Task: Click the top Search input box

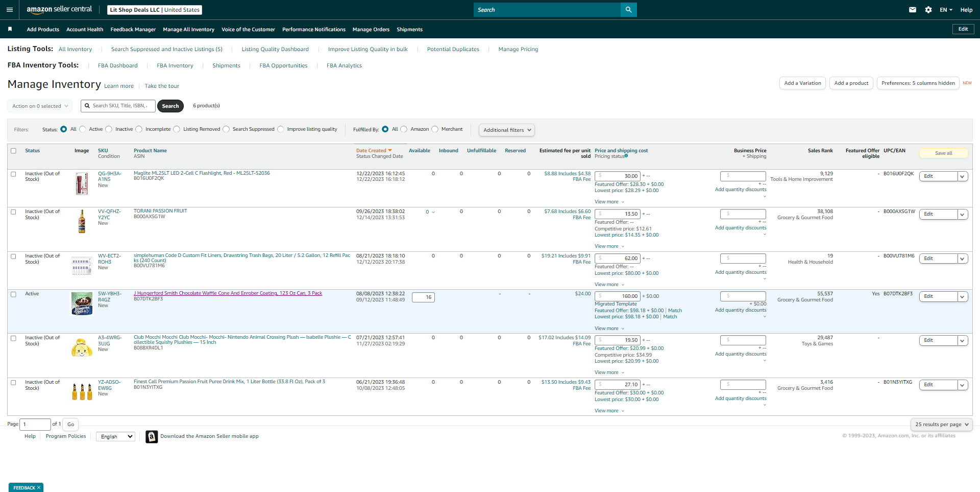Action: coord(547,10)
